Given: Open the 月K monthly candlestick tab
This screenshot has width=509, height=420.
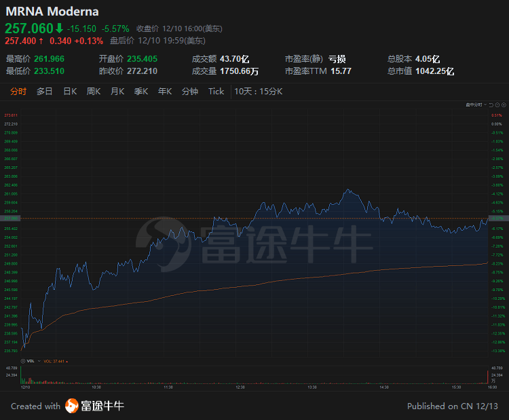Looking at the screenshot, I should [x=117, y=92].
